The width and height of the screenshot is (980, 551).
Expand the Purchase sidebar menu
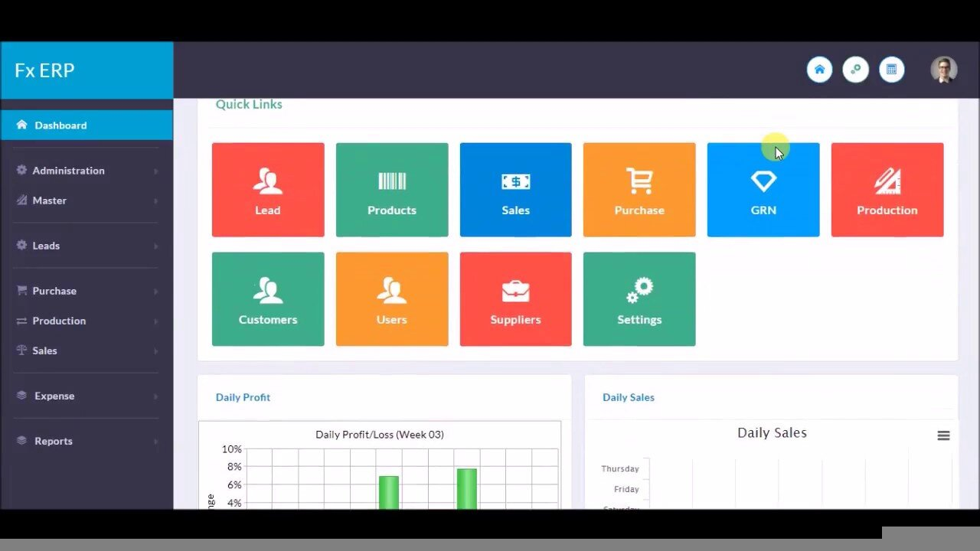point(55,291)
